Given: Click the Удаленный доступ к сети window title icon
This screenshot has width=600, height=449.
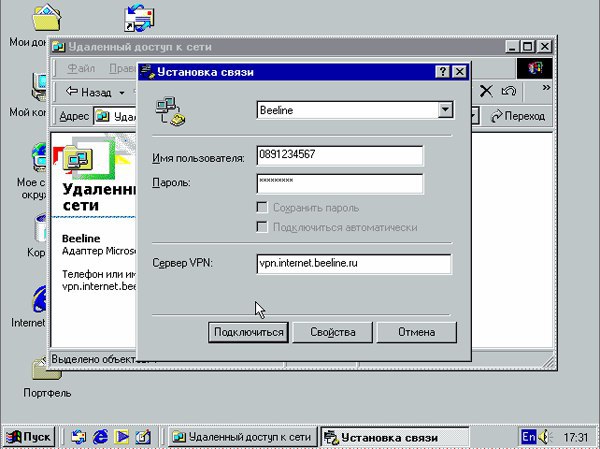Looking at the screenshot, I should 59,47.
